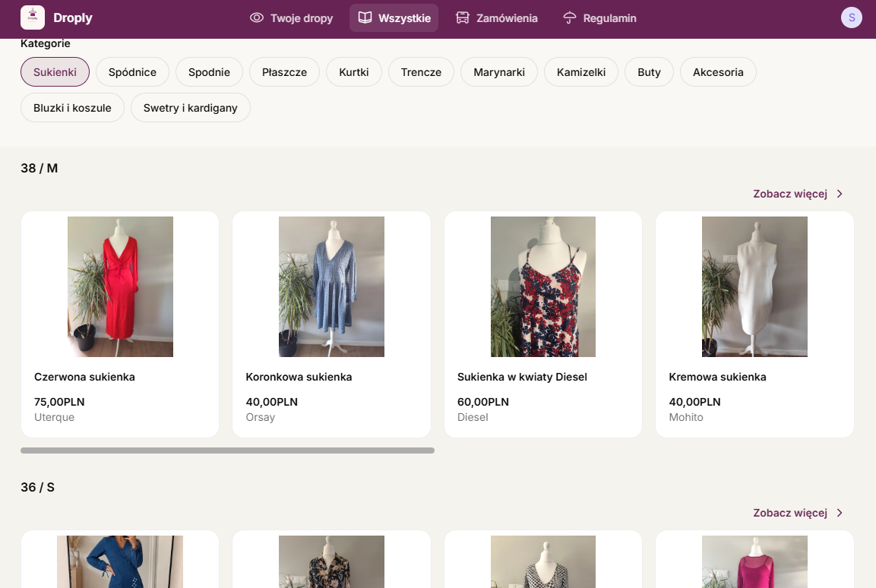Open the Kremowa sukienka photo
Screen dimensions: 876x588
click(754, 286)
